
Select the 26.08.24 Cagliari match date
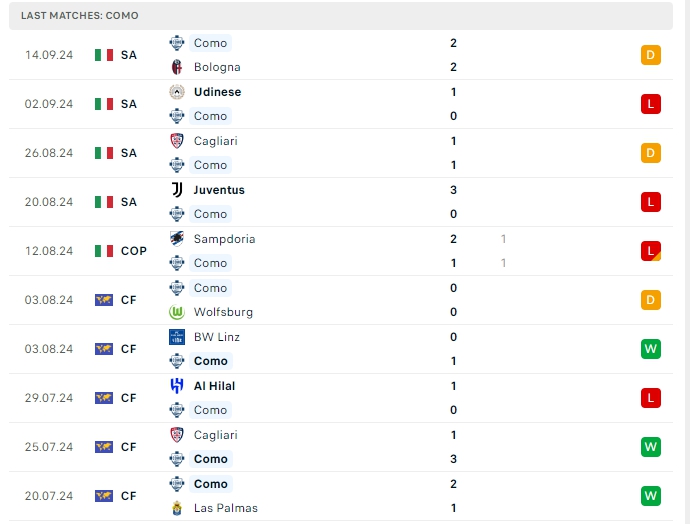point(49,153)
